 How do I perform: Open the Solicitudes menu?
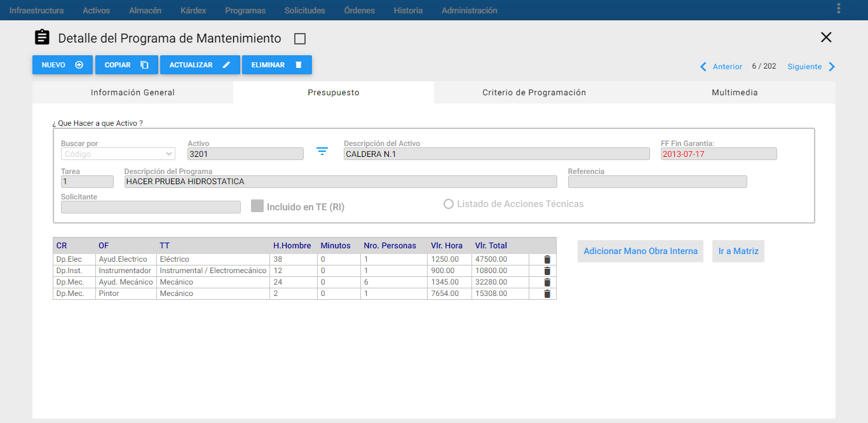pos(304,10)
